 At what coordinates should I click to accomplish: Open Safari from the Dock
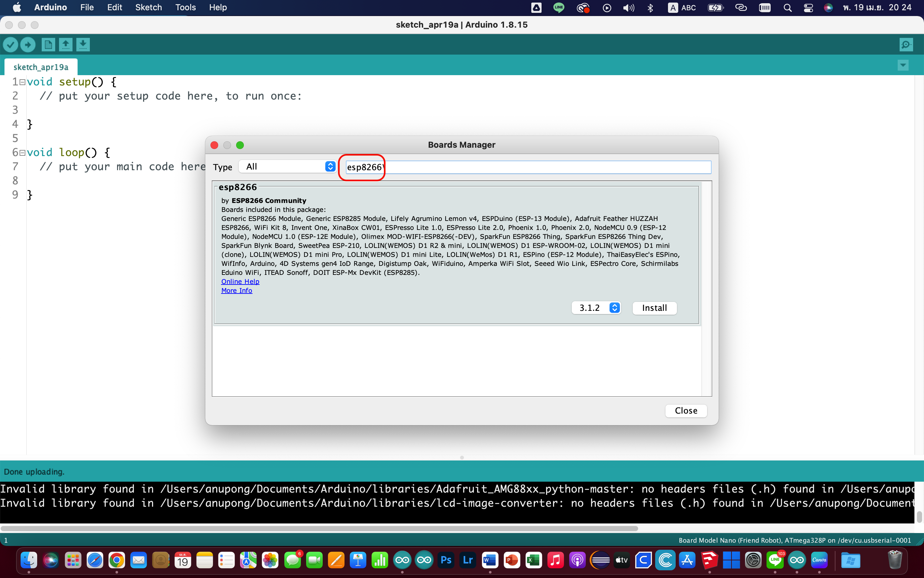point(95,560)
